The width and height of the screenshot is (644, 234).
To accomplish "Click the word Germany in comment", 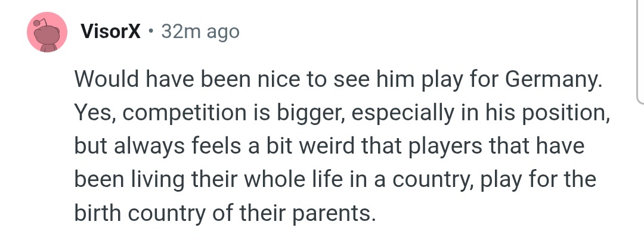I will coord(552,81).
